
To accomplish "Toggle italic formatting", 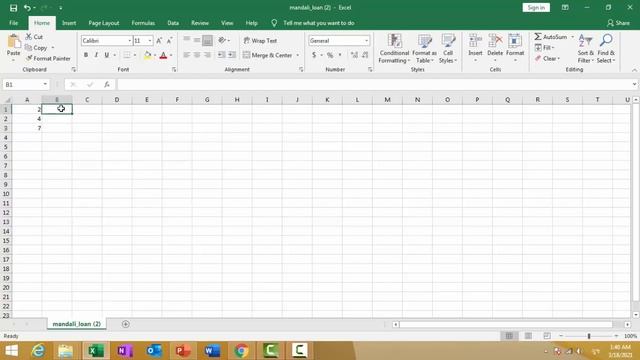I will 96,55.
